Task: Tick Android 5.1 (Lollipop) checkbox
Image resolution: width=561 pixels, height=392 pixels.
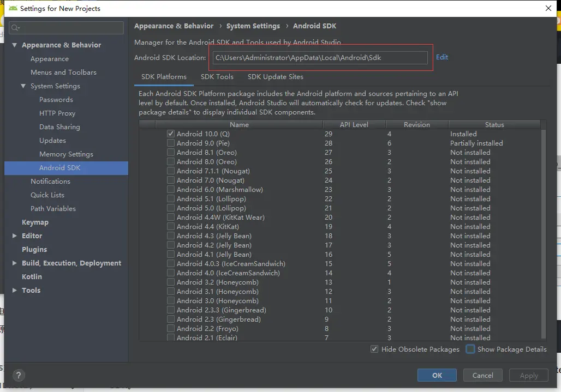Action: 171,198
